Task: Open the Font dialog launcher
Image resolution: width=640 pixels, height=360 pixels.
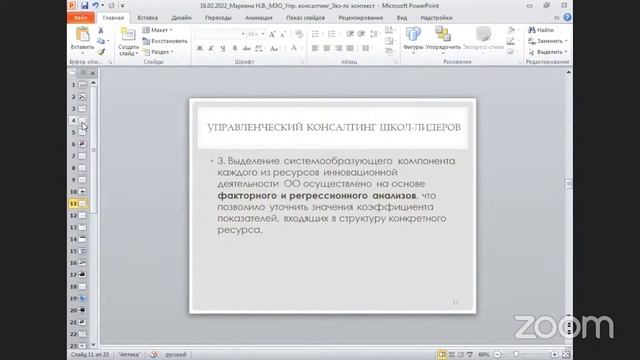Action: tap(302, 62)
